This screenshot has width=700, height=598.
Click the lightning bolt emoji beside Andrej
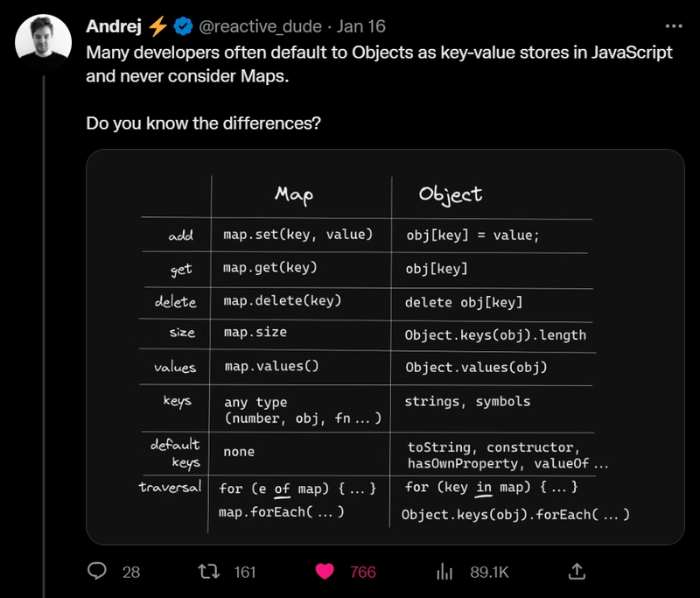tap(157, 26)
